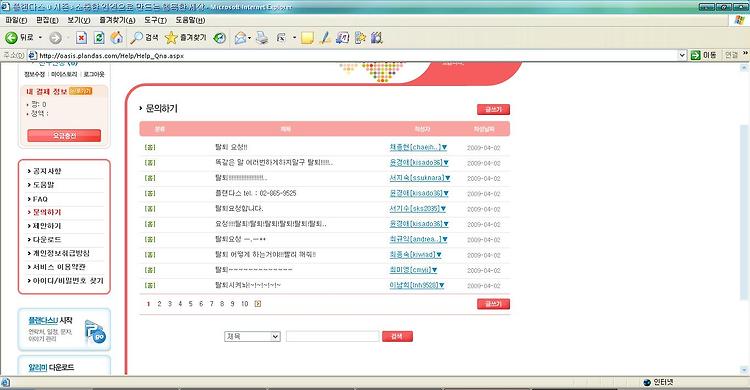Click the Back arrow toolbar icon
The width and height of the screenshot is (750, 390).
click(x=11, y=37)
